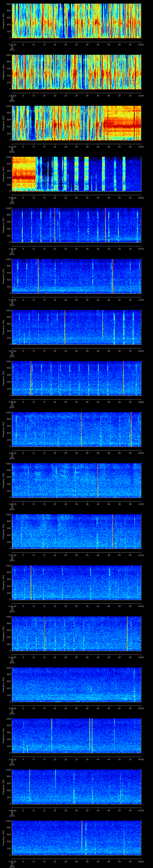Image resolution: width=153 pixels, height=868 pixels.
Task: Pick the 3:35:00 time axis label
Action: coord(12,249)
